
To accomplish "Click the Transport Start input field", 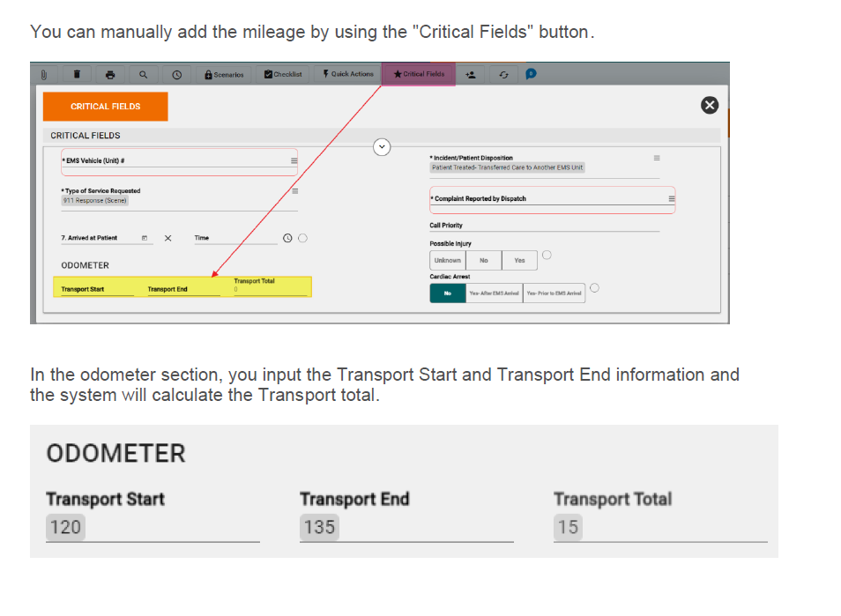I will (x=93, y=289).
